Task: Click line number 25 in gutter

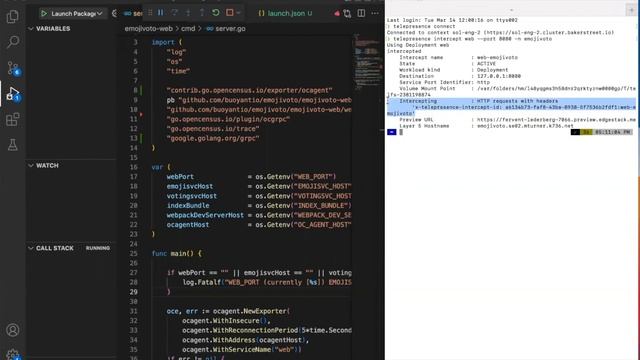Action: point(134,253)
